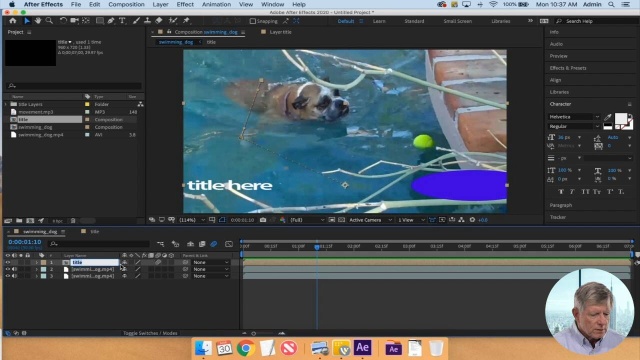The image size is (640, 360).
Task: Toggle transparency grid in viewer
Action: point(342,220)
